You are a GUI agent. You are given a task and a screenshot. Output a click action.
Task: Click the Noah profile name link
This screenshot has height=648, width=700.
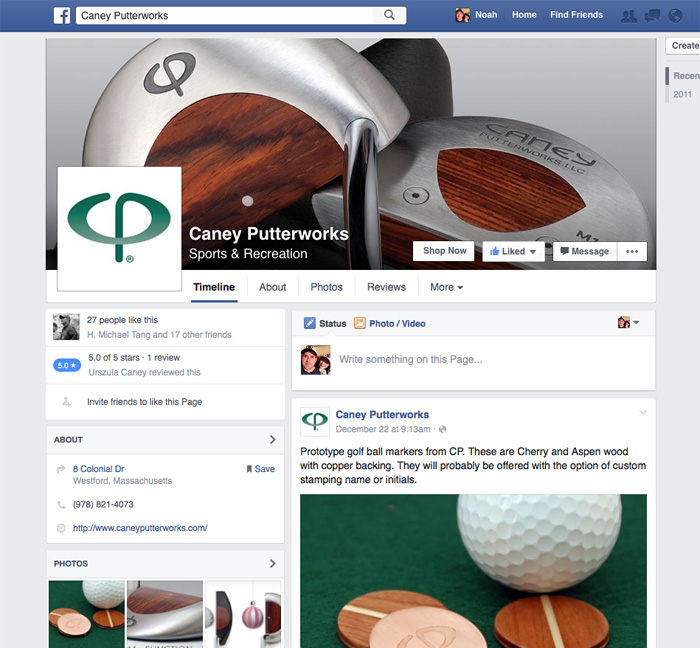tap(486, 15)
